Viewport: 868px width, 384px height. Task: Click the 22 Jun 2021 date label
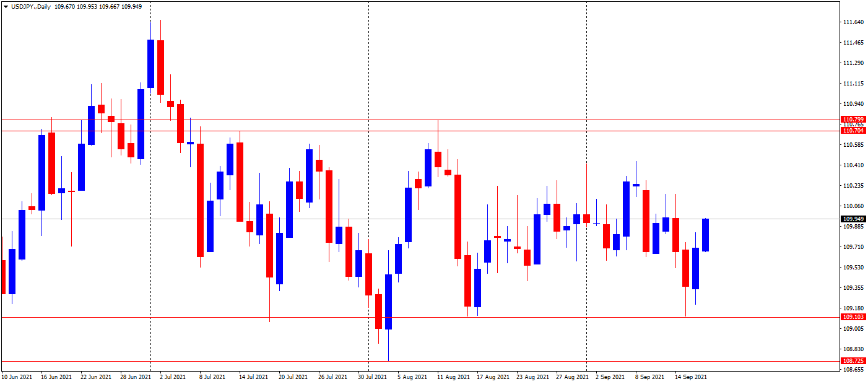pos(97,377)
